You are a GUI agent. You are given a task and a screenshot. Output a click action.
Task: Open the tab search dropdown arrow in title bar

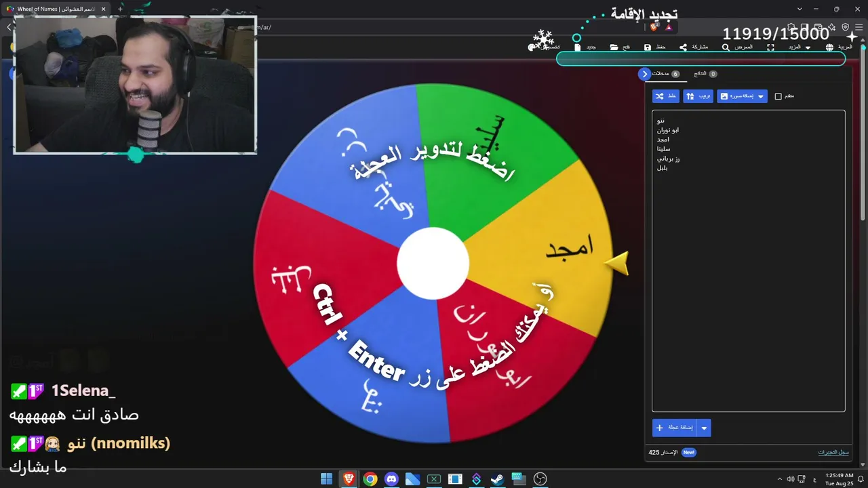tap(800, 9)
